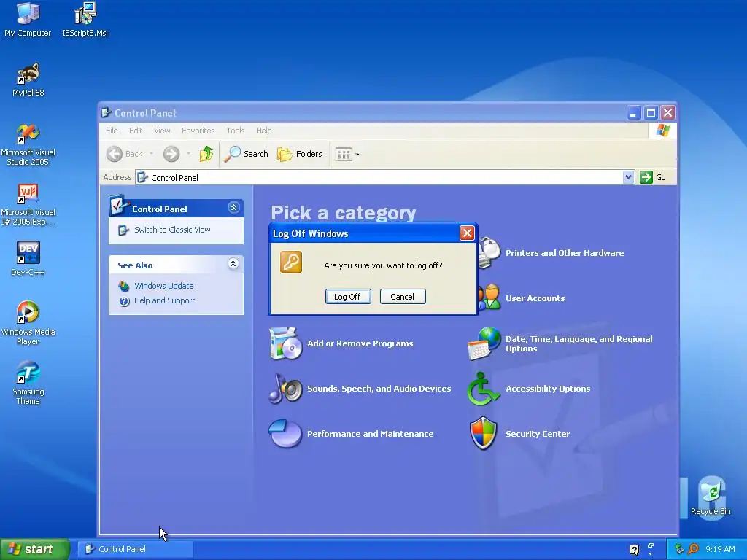Open the Tools menu
Screen dimensions: 747x560
tap(236, 131)
